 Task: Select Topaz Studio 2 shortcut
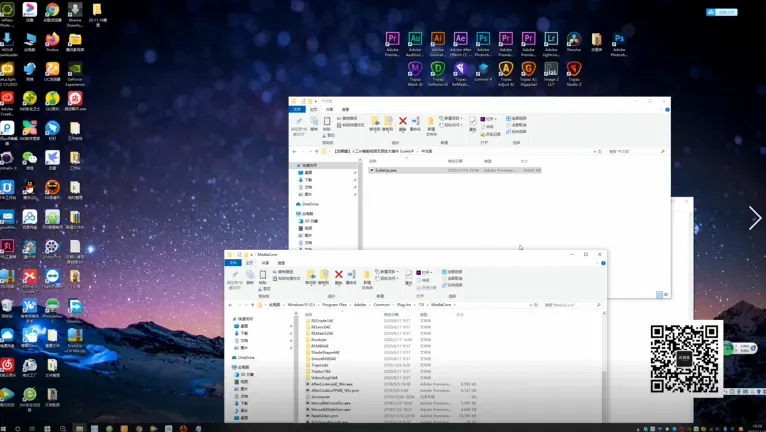tap(574, 73)
